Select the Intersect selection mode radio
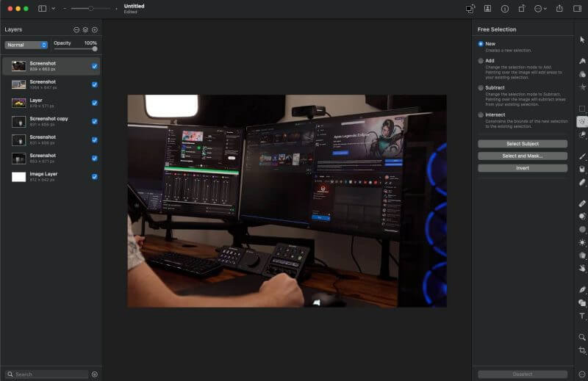The width and height of the screenshot is (588, 381). (481, 115)
